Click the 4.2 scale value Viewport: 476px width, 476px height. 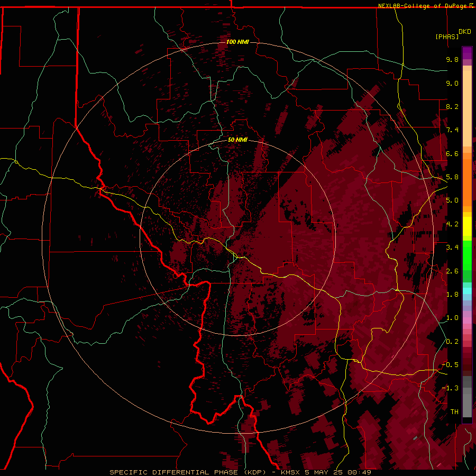coord(452,224)
